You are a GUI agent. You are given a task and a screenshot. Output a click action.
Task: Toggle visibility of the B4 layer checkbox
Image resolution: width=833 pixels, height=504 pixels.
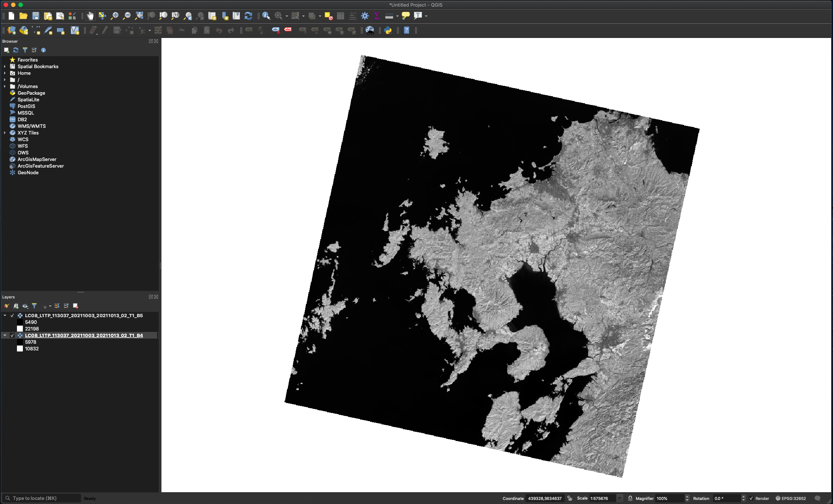coord(12,336)
